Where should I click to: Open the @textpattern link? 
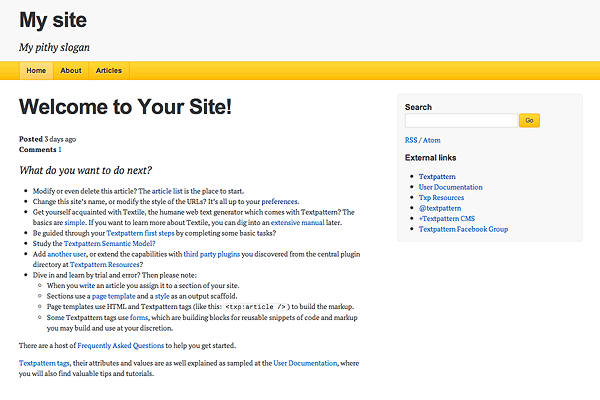tap(440, 208)
